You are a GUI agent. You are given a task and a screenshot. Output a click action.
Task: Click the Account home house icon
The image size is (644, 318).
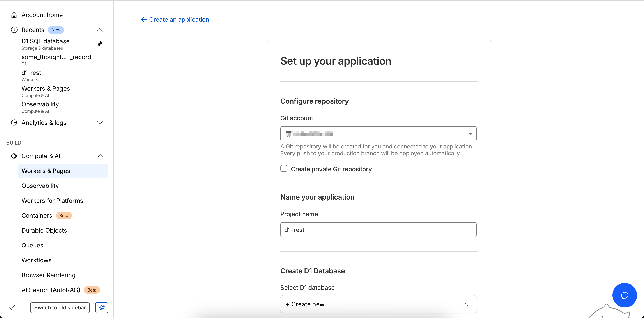14,15
